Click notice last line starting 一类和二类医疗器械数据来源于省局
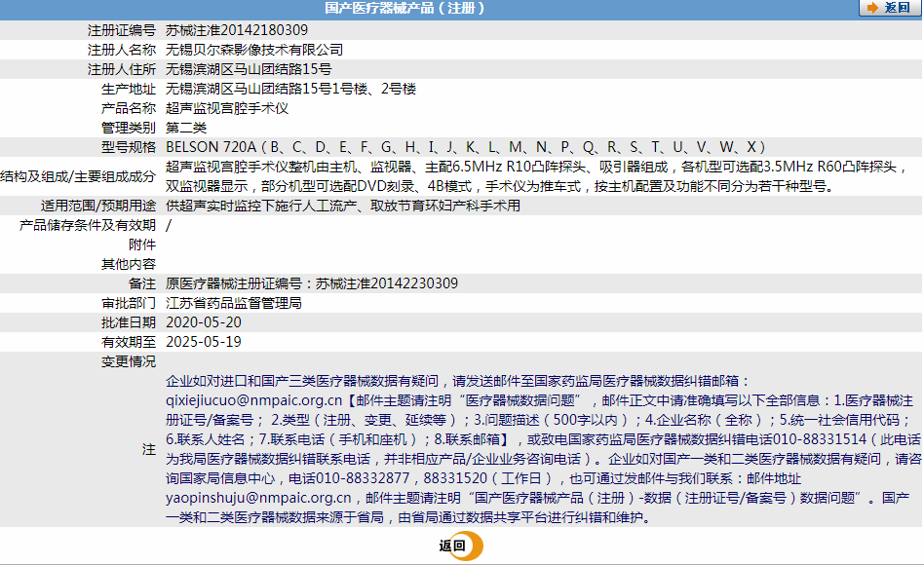The image size is (924, 565). 407,517
